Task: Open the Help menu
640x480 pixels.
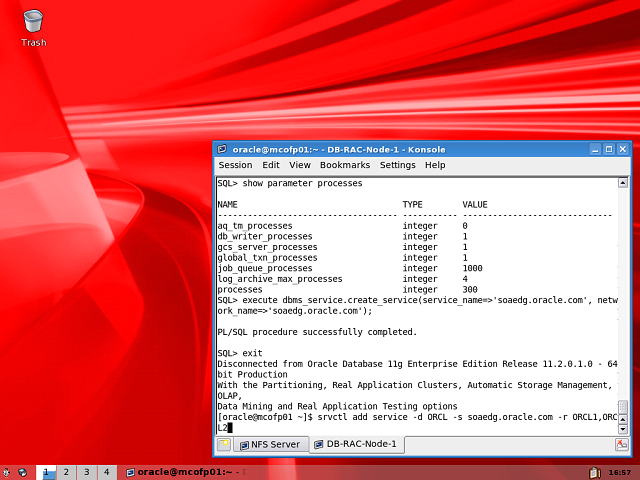Action: [435, 165]
